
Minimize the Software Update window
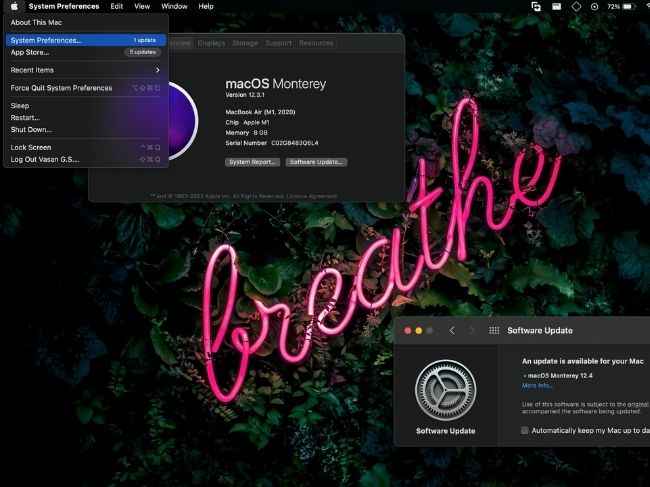click(x=419, y=330)
